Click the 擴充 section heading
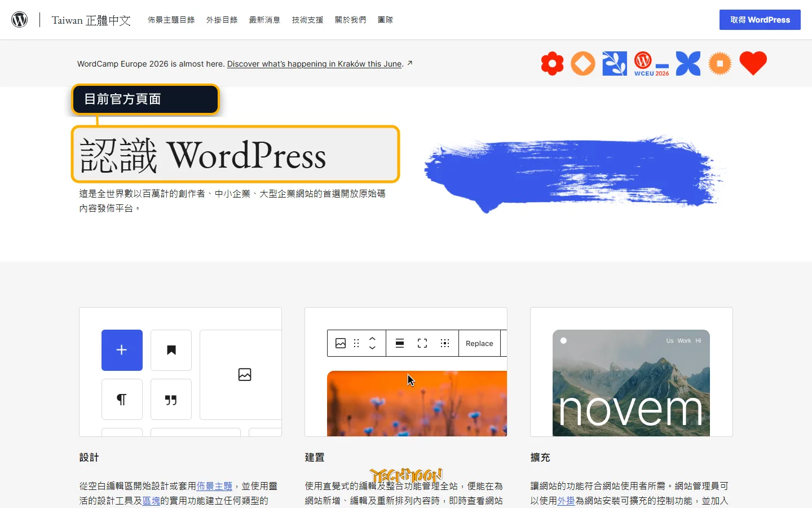 tap(540, 457)
